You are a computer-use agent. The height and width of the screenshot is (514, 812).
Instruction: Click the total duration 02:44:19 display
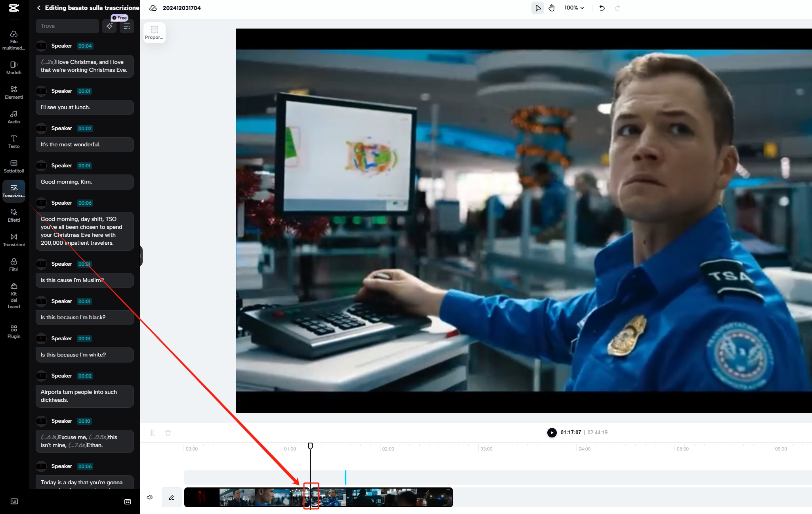pyautogui.click(x=598, y=433)
